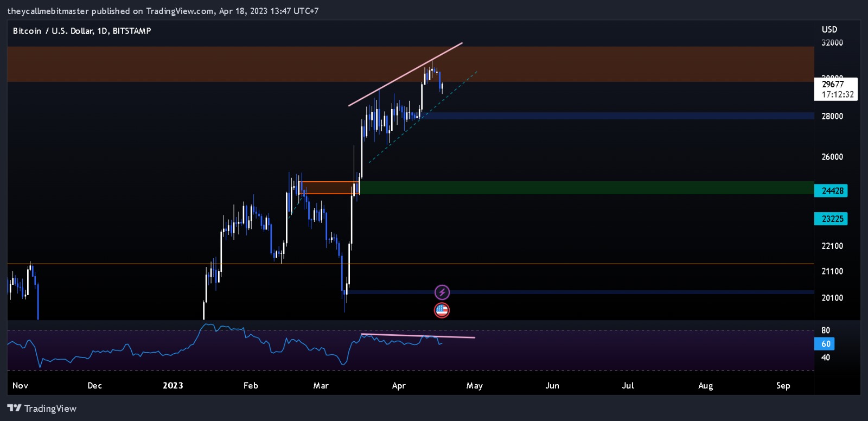Select the orange-outlined rectangle on the chart
Screen dimensions: 868x421
click(329, 188)
